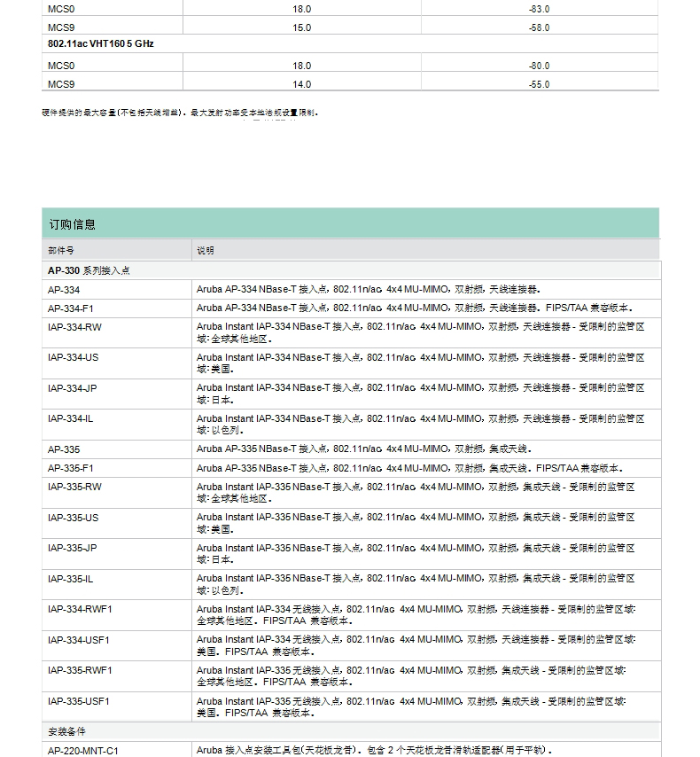Click the value -58.0 in the table
The width and height of the screenshot is (700, 757).
pos(539,28)
